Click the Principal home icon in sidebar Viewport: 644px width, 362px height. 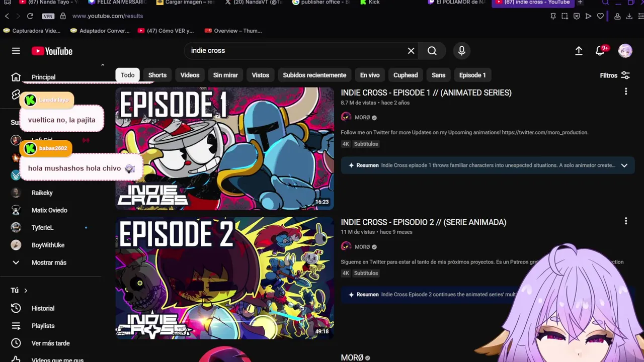(16, 77)
